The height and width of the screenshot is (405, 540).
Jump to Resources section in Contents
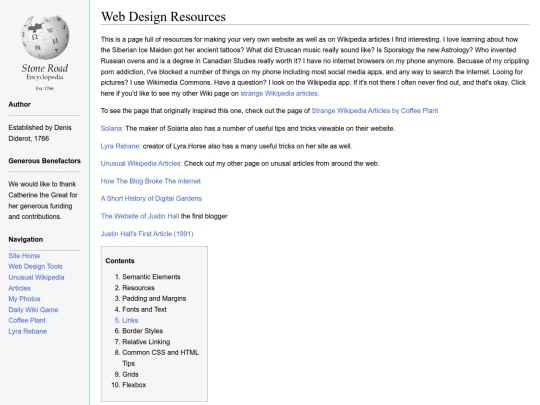pyautogui.click(x=138, y=288)
